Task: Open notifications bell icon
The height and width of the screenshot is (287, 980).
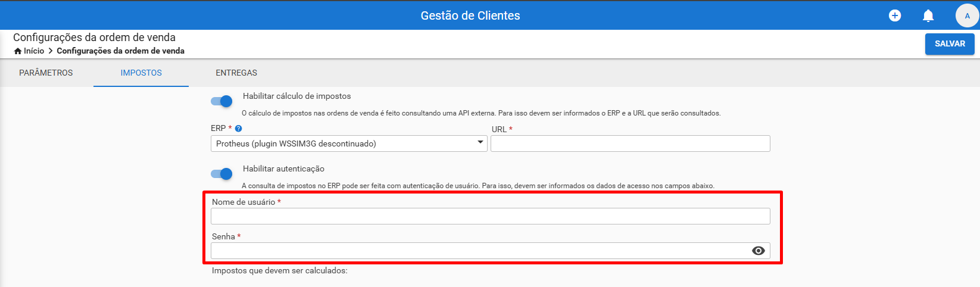Action: [x=928, y=15]
